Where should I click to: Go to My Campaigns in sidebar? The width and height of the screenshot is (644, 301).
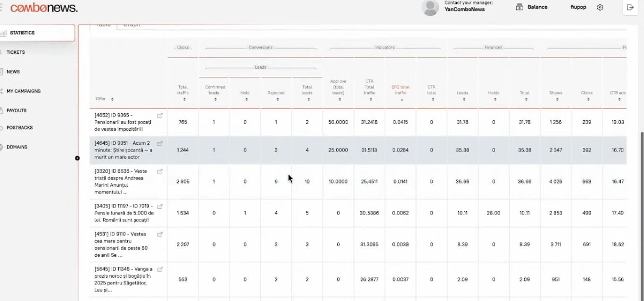[x=24, y=91]
